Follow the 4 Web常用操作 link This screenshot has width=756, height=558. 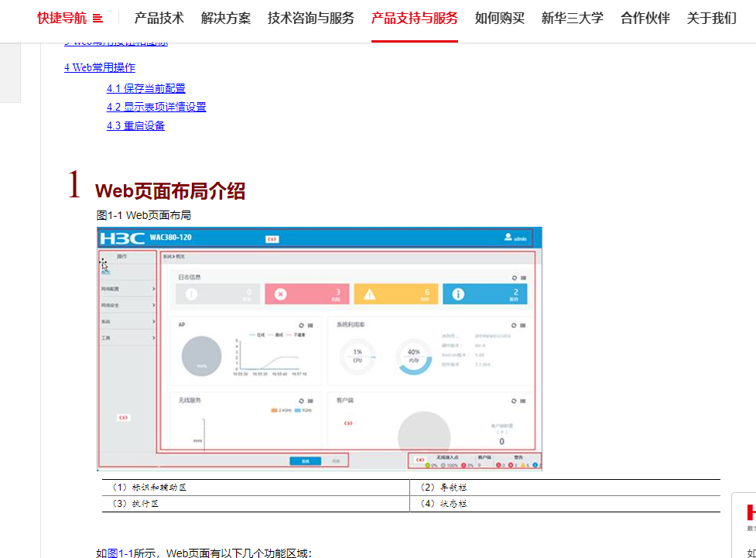pos(100,67)
